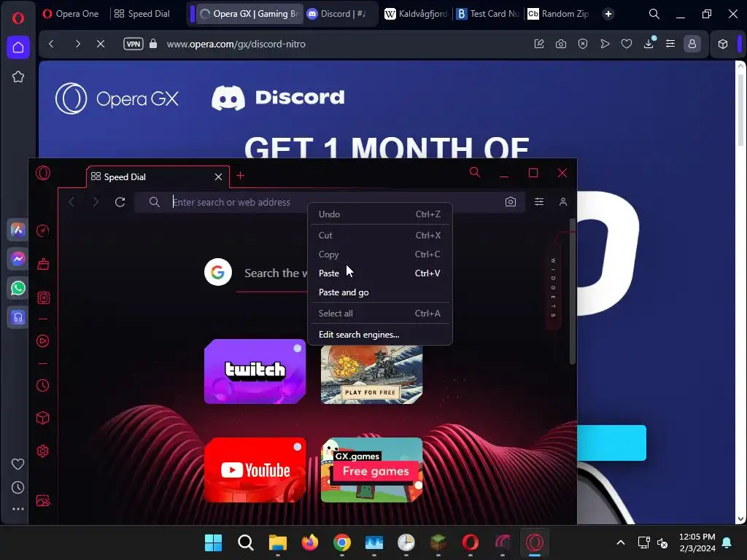The image size is (747, 560).
Task: Launch Google Chrome from the taskbar
Action: click(x=342, y=542)
